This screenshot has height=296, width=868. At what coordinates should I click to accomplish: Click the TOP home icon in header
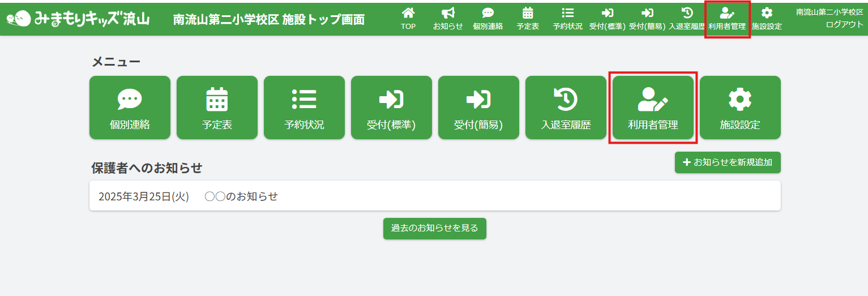pyautogui.click(x=408, y=19)
